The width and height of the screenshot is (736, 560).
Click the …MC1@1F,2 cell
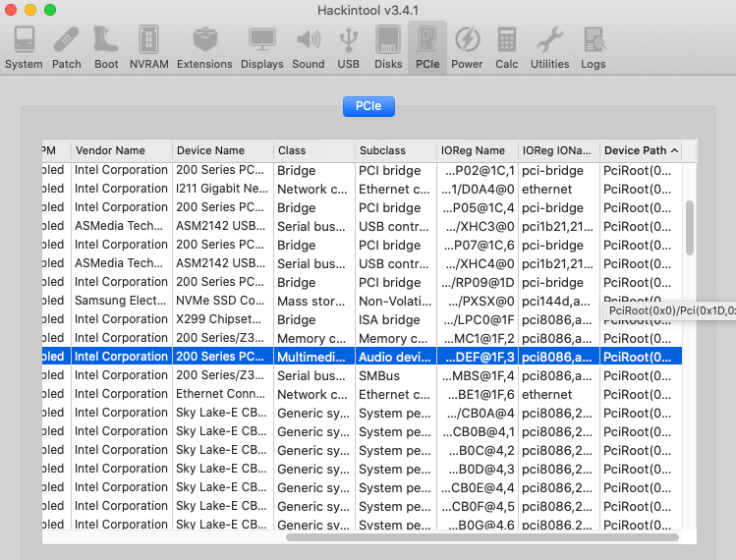pyautogui.click(x=479, y=338)
